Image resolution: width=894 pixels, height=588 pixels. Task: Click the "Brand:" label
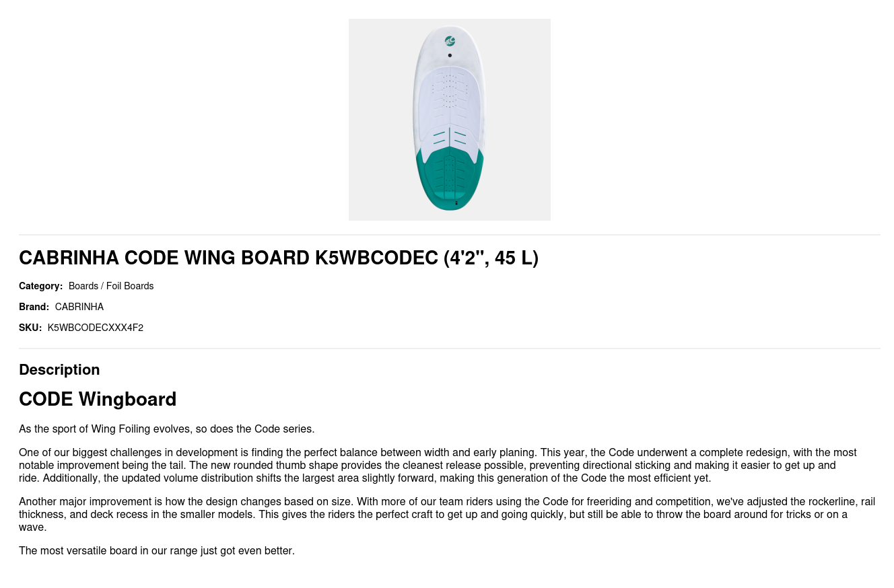[34, 307]
